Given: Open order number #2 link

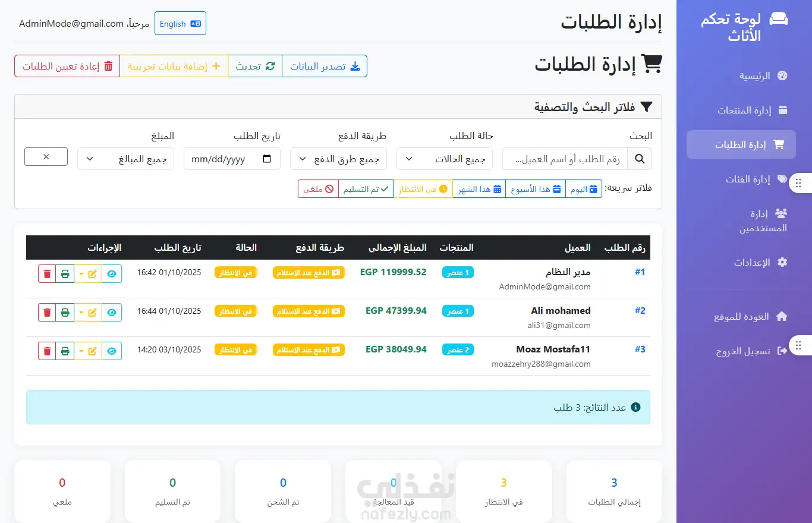Looking at the screenshot, I should pyautogui.click(x=640, y=311).
